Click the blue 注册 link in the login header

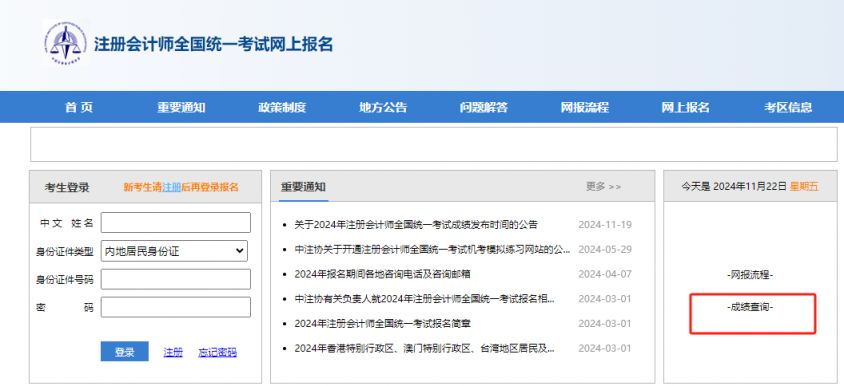[172, 187]
